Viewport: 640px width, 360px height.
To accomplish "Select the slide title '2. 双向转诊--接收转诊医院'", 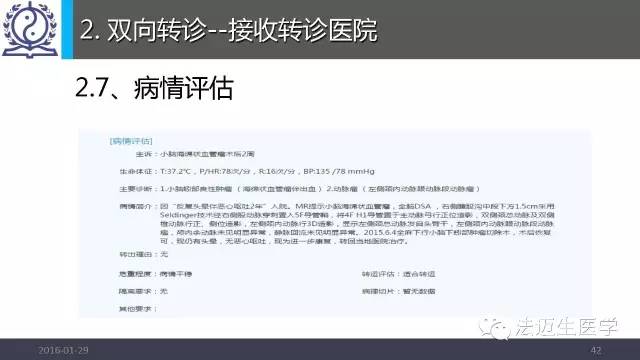I will pos(229,30).
